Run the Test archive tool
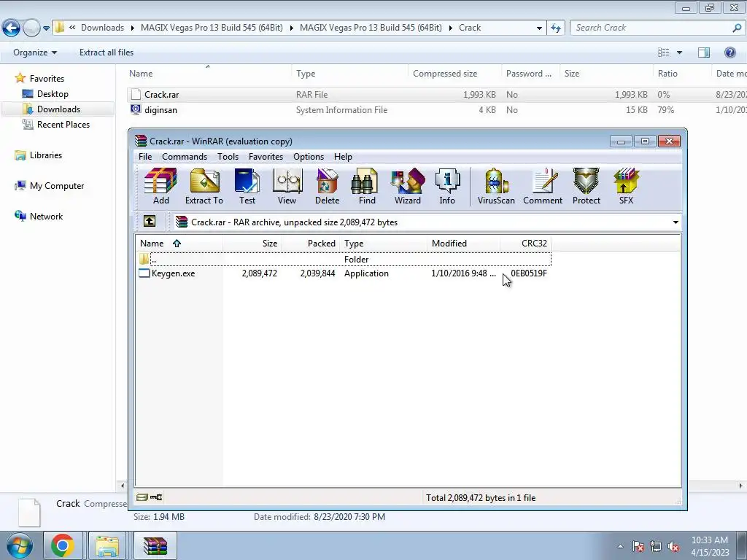747x560 pixels. pyautogui.click(x=247, y=186)
